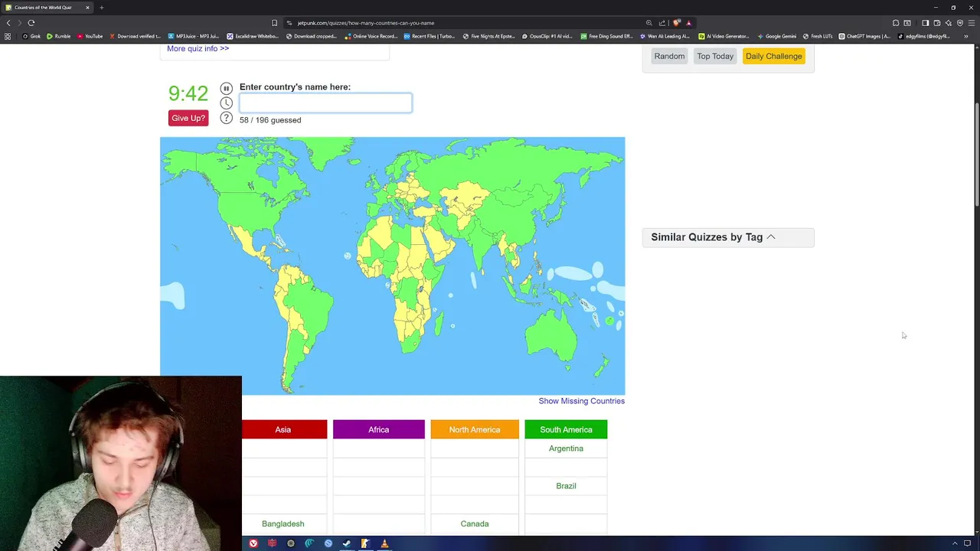Open the zoom magnifier icon in address bar
The width and height of the screenshot is (980, 551).
click(649, 23)
